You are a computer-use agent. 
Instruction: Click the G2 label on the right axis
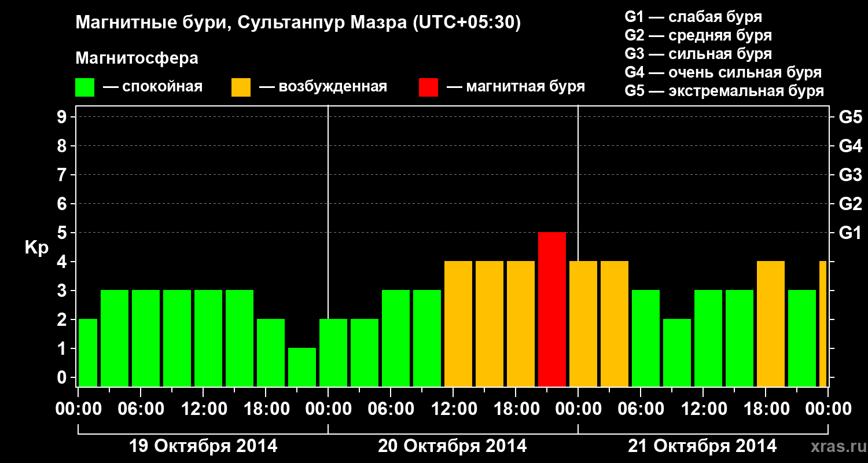(x=850, y=204)
